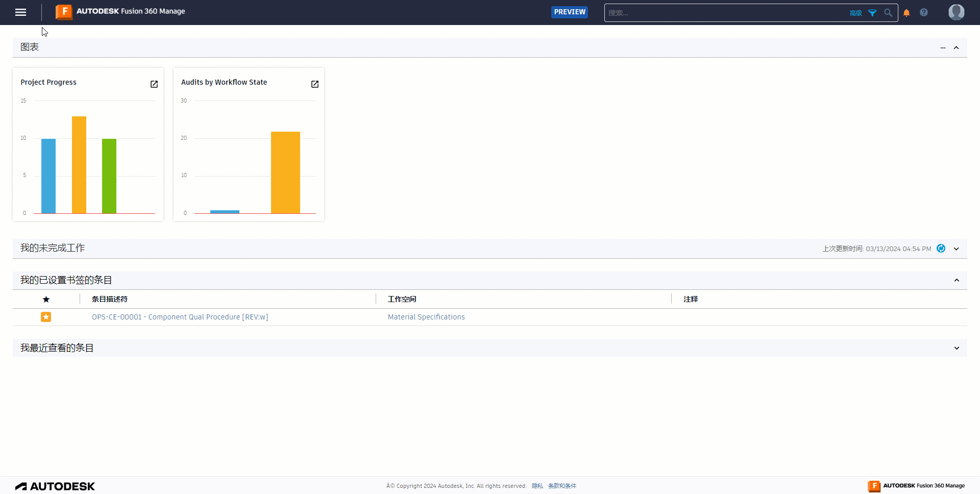The image size is (980, 494).
Task: Open the Material Specifications workspace link
Action: click(426, 317)
